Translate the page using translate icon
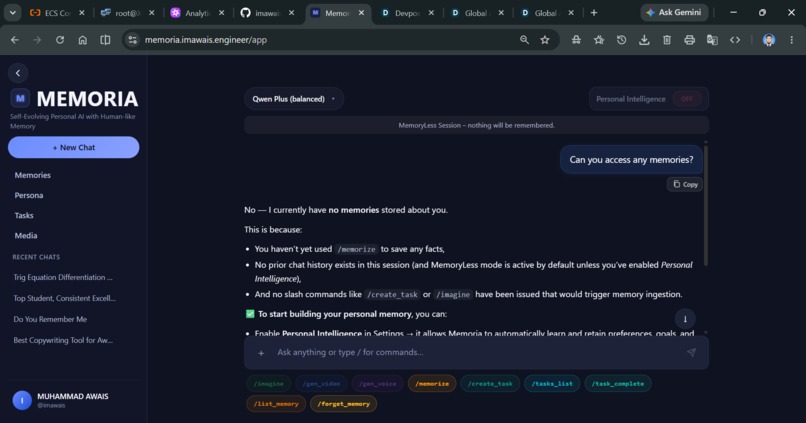Viewport: 806px width, 423px height. tap(712, 40)
